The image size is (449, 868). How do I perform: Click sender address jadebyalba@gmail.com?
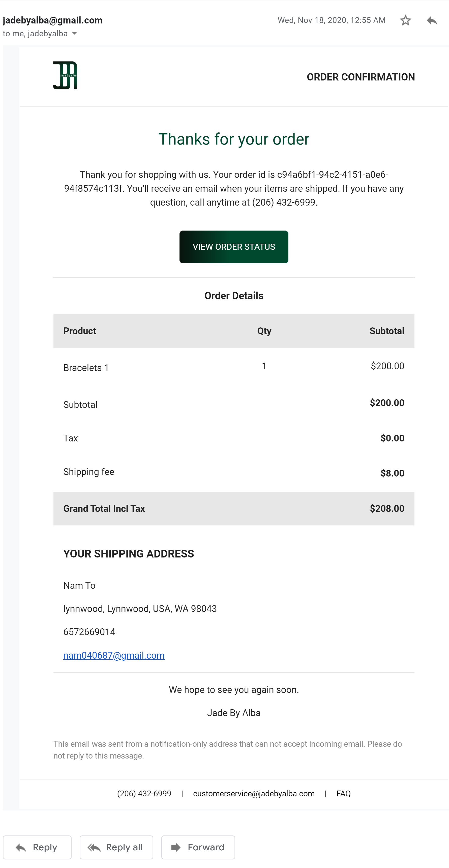pos(52,20)
